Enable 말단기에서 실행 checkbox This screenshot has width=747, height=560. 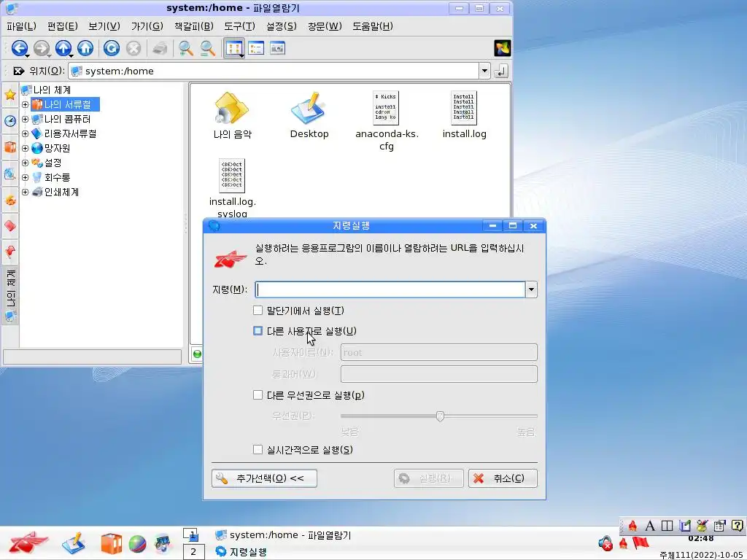tap(258, 311)
